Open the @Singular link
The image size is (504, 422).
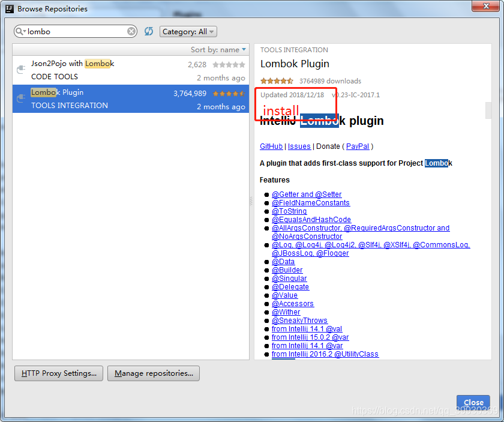pyautogui.click(x=289, y=278)
